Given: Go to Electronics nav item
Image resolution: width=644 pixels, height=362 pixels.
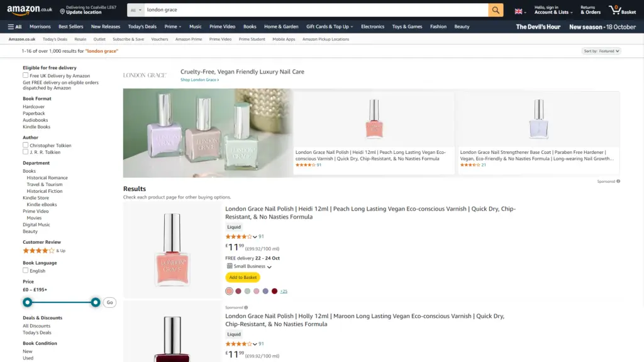Looking at the screenshot, I should tap(372, 26).
